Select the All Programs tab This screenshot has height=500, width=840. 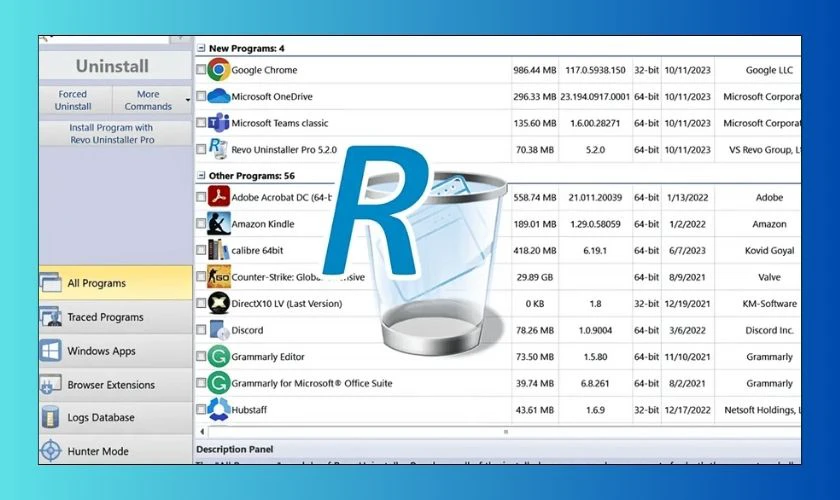pyautogui.click(x=116, y=282)
